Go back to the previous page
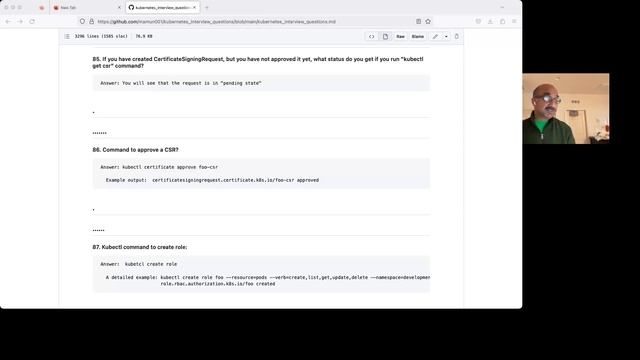This screenshot has height=360, width=640. click(x=9, y=21)
